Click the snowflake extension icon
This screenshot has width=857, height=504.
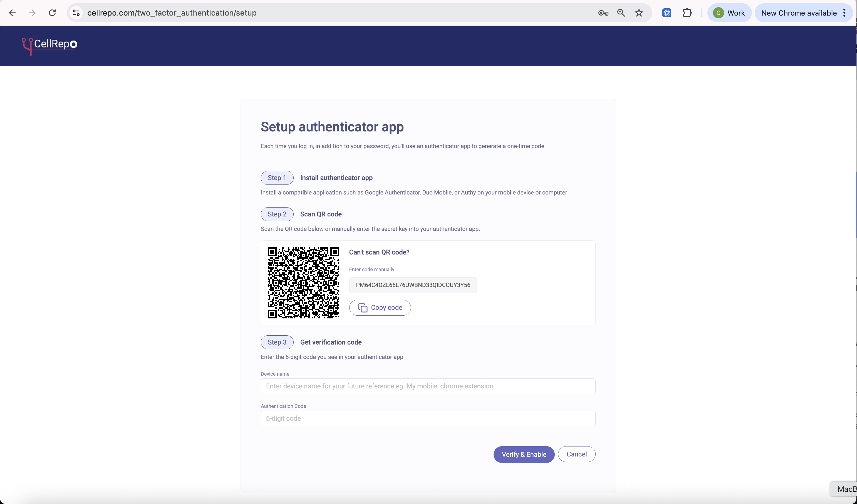(x=667, y=13)
